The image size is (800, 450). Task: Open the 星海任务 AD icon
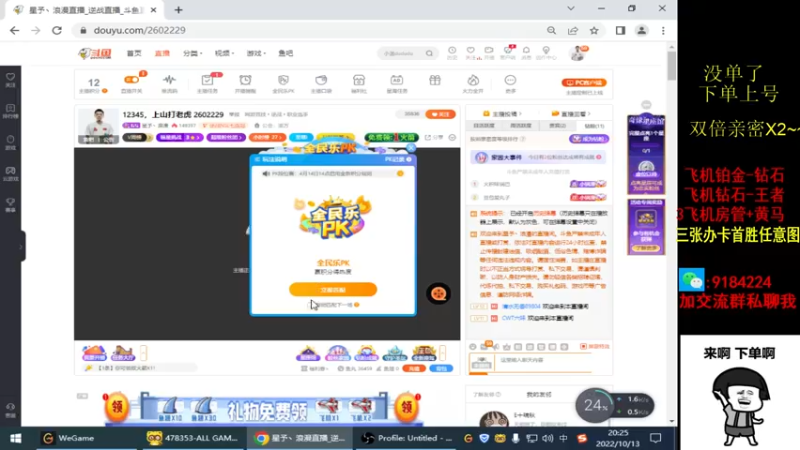coord(396,80)
